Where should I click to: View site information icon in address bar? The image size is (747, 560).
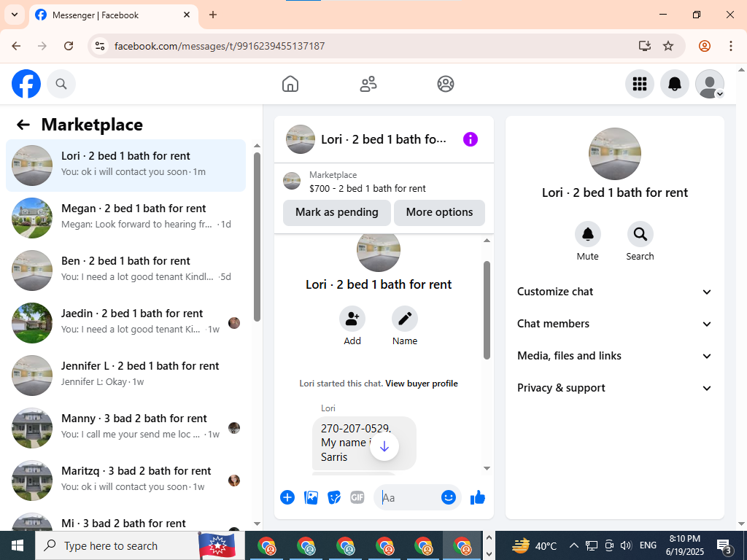[100, 46]
